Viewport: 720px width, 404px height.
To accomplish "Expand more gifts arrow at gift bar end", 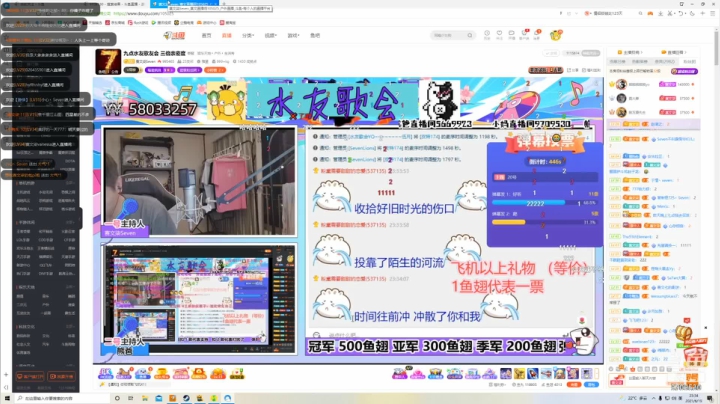I will point(596,374).
